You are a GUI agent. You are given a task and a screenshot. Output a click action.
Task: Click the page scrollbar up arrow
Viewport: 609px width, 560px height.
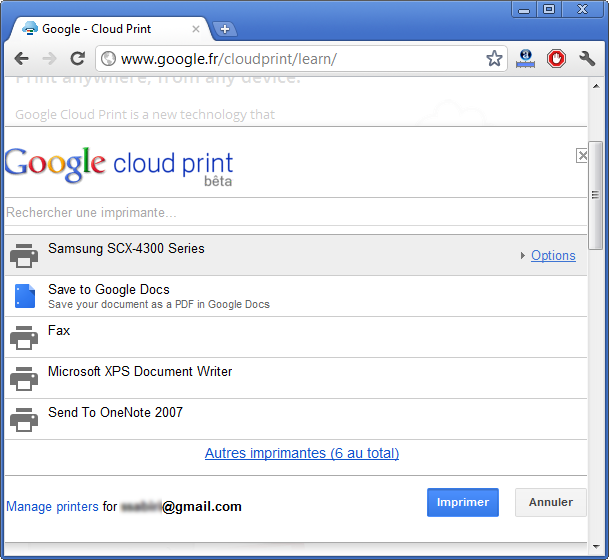point(596,86)
